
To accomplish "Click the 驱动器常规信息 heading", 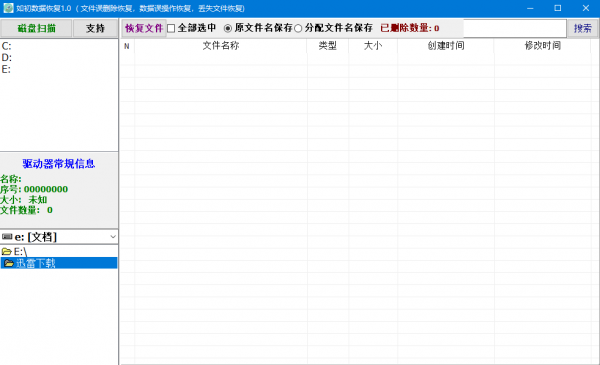I will (59, 164).
